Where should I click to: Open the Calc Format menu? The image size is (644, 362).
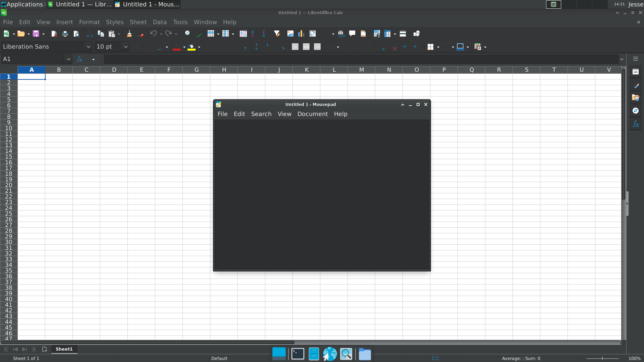[x=89, y=22]
